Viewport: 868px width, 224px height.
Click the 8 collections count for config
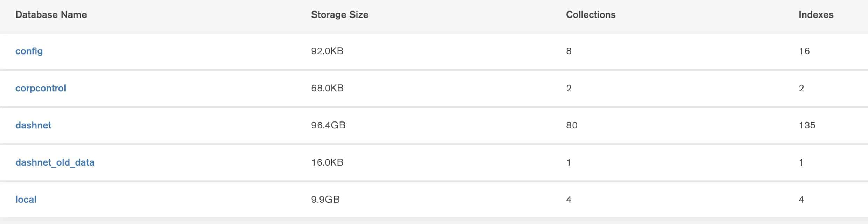point(569,51)
